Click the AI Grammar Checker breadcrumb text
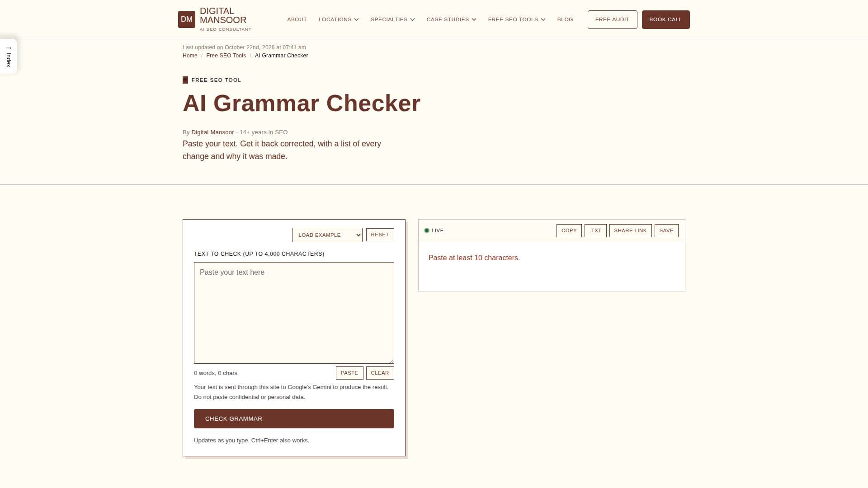The width and height of the screenshot is (868, 488). (281, 56)
